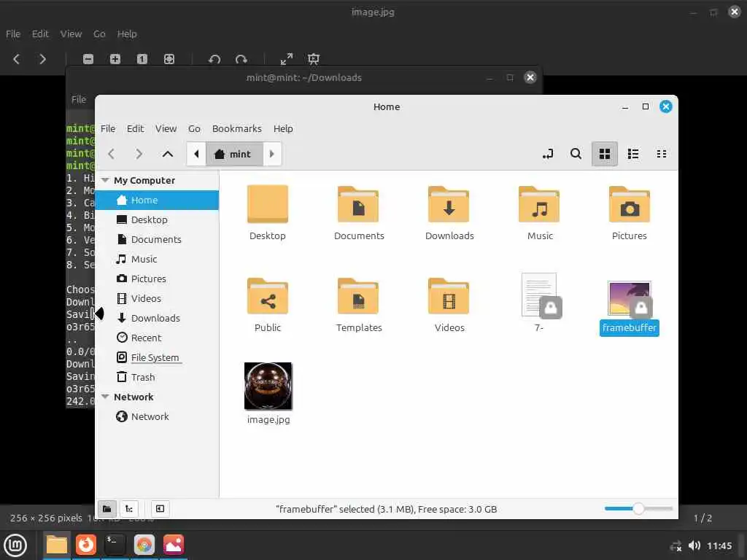Screen dimensions: 747x560
Task: Click the mint path bar button
Action: pos(234,154)
